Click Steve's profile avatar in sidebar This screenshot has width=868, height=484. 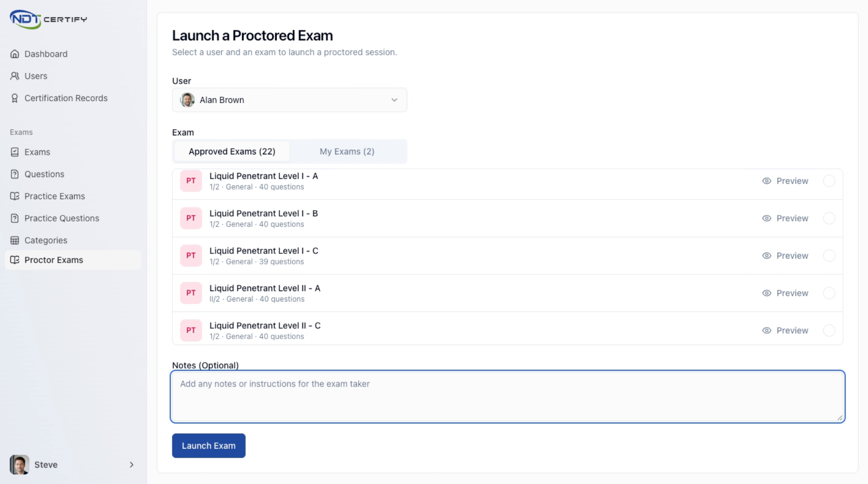pos(19,465)
